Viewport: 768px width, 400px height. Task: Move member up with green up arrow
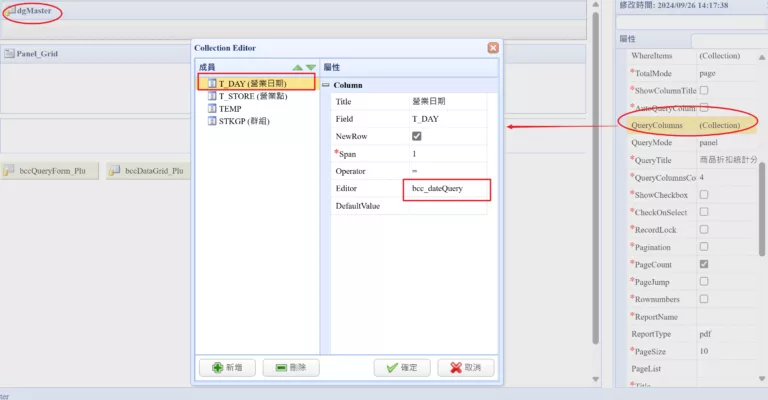point(297,67)
